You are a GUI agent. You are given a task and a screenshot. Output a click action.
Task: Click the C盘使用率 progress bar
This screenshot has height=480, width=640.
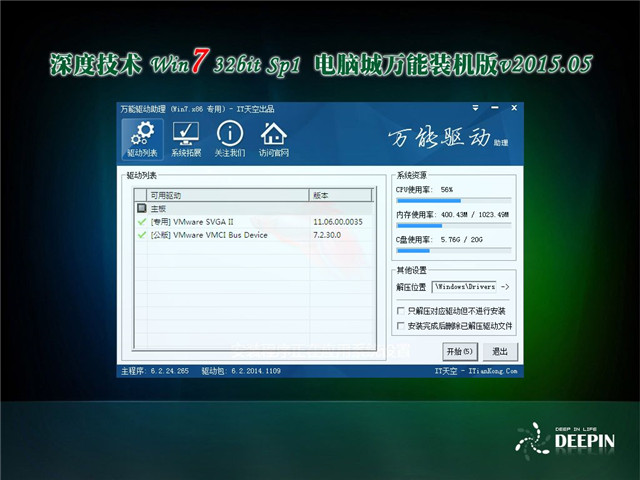pos(453,251)
